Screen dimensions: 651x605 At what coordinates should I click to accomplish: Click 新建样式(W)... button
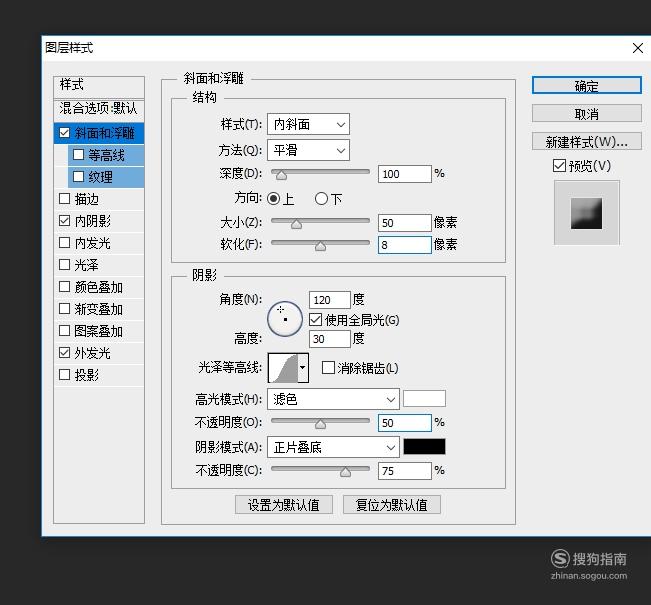point(587,142)
